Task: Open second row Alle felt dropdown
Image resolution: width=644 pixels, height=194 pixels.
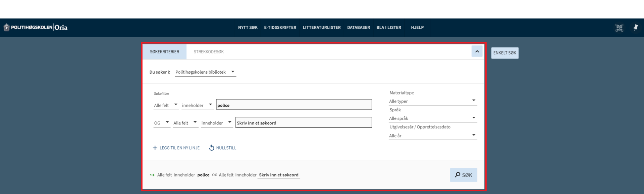Action: point(185,123)
